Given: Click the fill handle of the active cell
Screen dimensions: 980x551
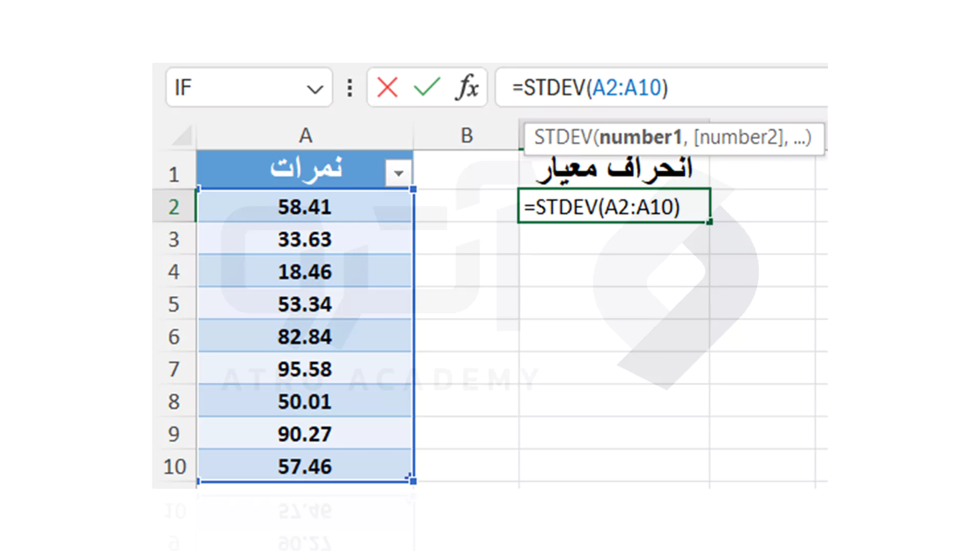Looking at the screenshot, I should pyautogui.click(x=709, y=222).
